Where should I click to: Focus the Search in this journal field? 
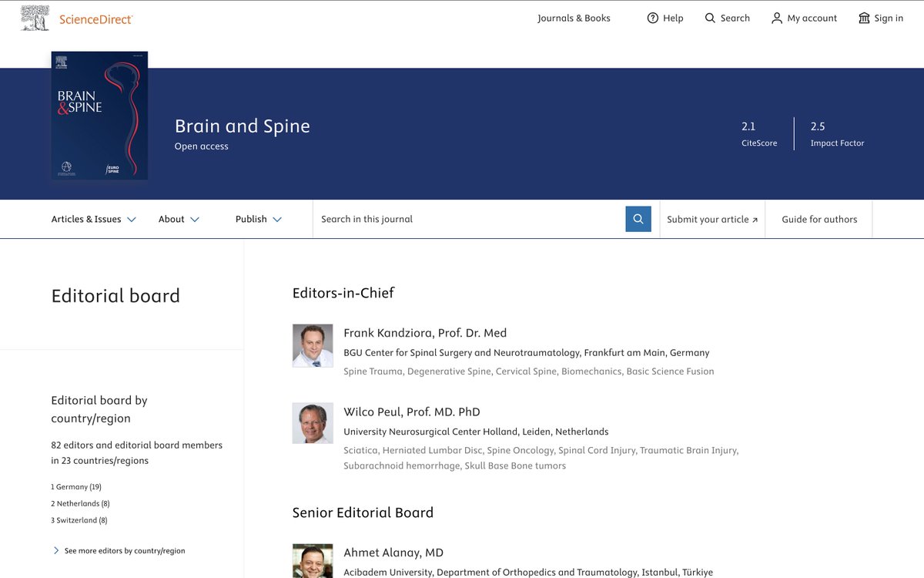469,219
